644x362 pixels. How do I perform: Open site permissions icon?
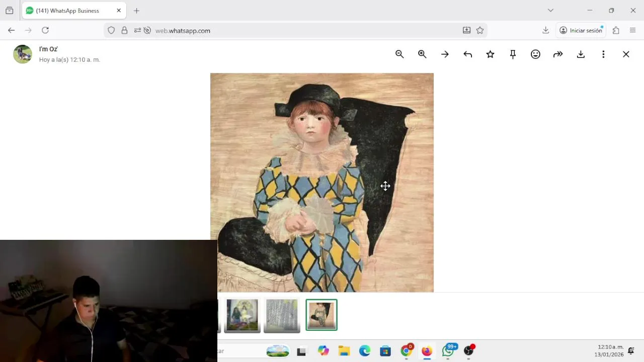coord(137,30)
